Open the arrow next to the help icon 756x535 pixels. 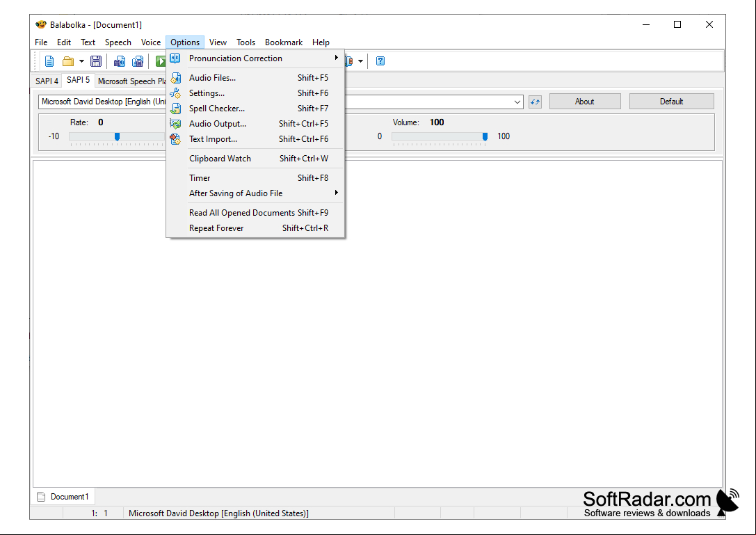coord(360,61)
